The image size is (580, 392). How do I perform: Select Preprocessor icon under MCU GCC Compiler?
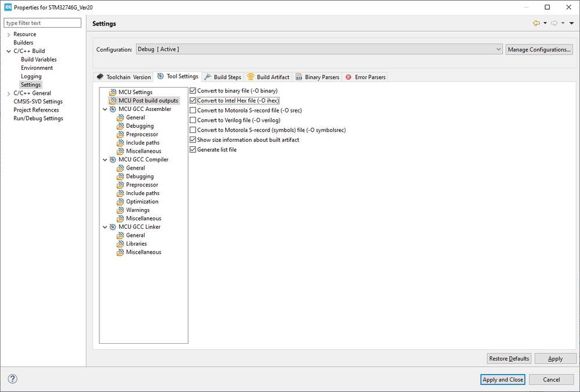tap(120, 185)
